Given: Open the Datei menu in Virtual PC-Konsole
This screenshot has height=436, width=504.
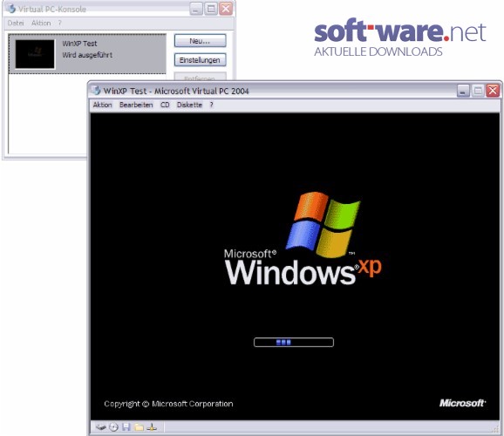Looking at the screenshot, I should coord(16,23).
